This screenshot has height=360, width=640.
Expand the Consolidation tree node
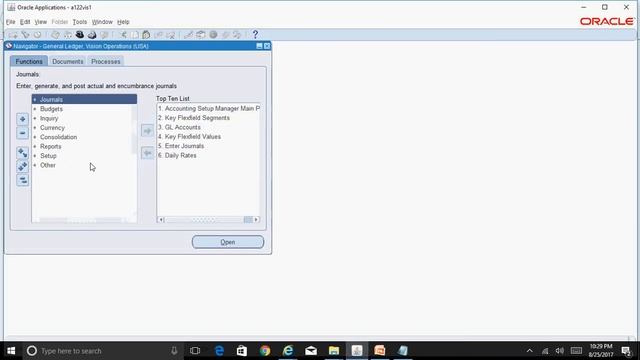[x=35, y=137]
